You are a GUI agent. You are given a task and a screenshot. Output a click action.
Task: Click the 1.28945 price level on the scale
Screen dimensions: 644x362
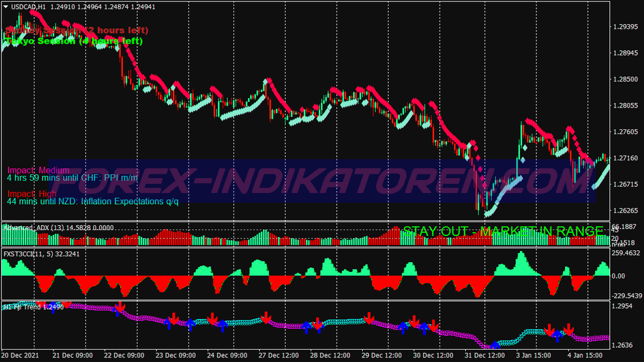pos(625,53)
